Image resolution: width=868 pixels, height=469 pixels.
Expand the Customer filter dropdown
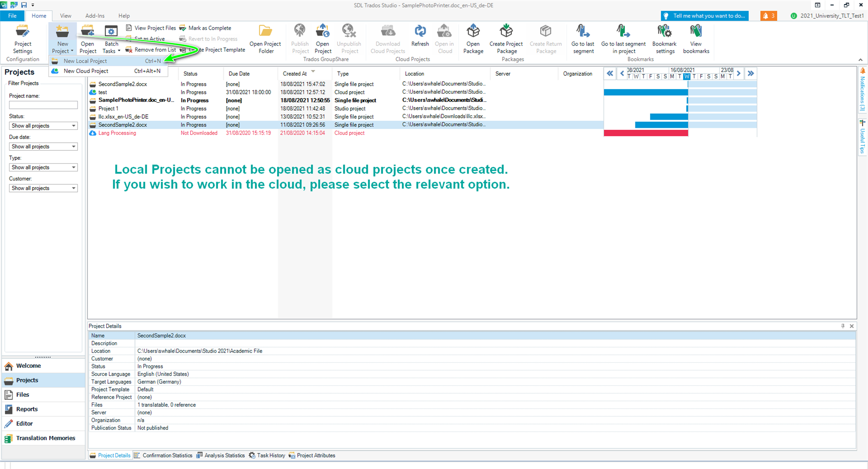point(43,188)
